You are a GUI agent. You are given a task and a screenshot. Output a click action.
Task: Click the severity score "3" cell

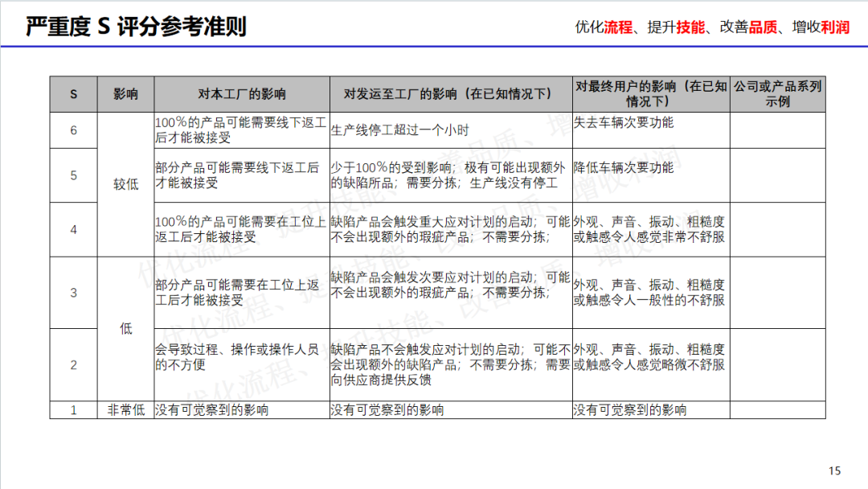tap(73, 293)
